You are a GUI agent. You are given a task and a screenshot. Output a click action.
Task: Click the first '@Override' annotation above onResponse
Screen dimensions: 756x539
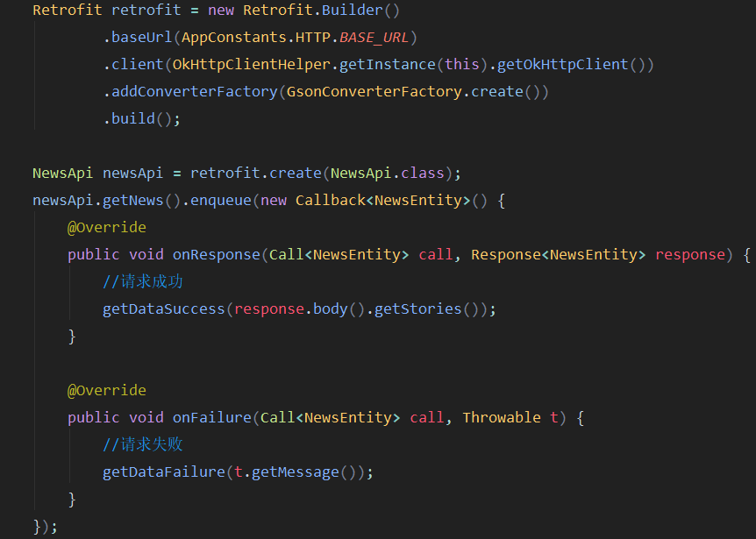point(106,227)
